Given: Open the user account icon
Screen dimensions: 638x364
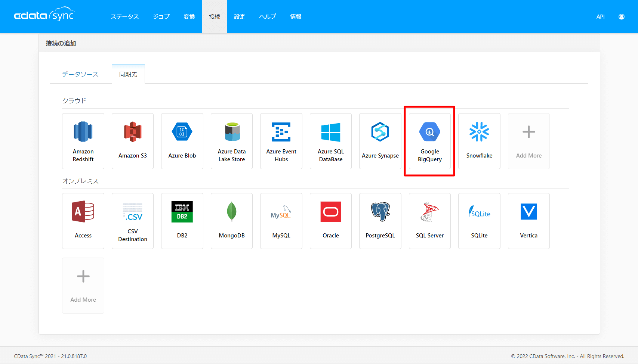Looking at the screenshot, I should coord(621,17).
